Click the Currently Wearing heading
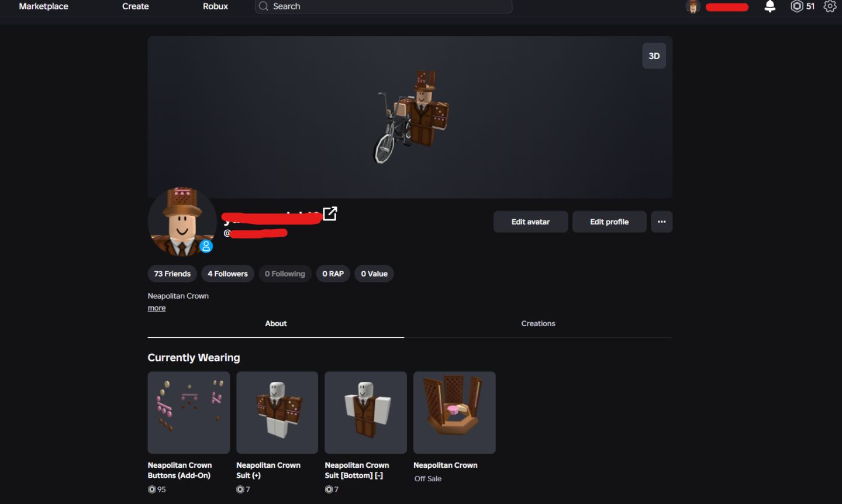 194,357
